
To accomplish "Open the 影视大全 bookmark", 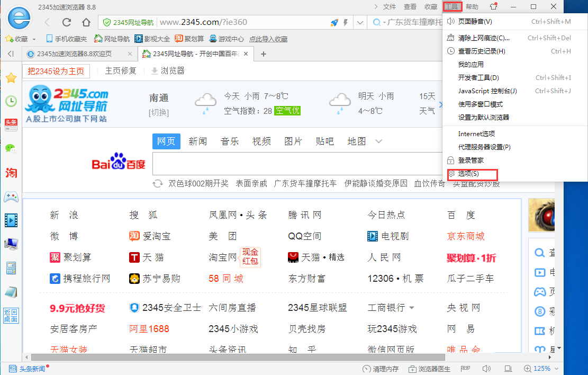I will 152,39.
